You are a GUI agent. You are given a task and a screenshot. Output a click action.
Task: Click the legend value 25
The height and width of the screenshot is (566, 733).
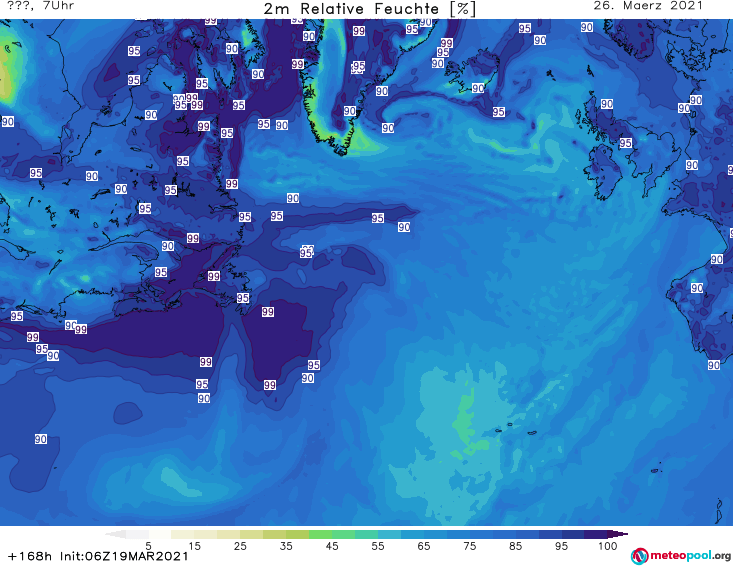(240, 546)
